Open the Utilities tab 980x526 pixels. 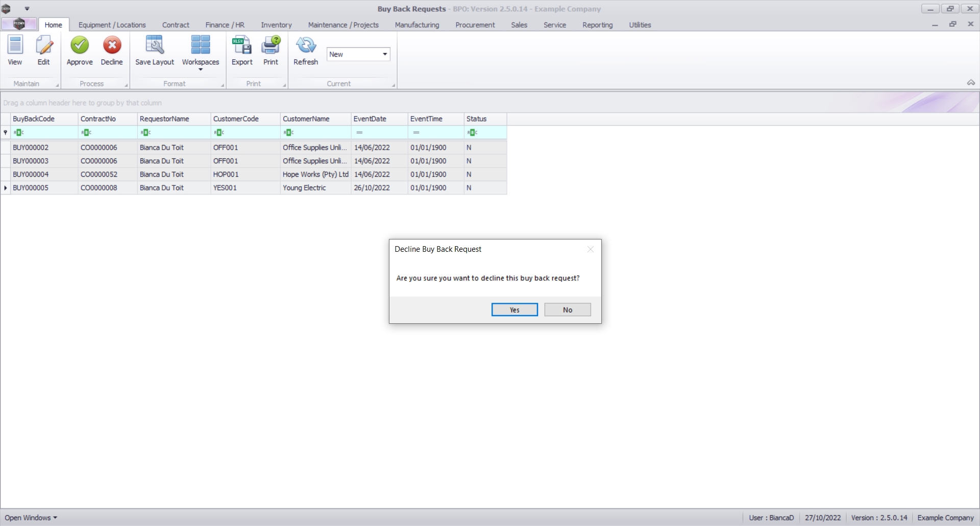(640, 25)
